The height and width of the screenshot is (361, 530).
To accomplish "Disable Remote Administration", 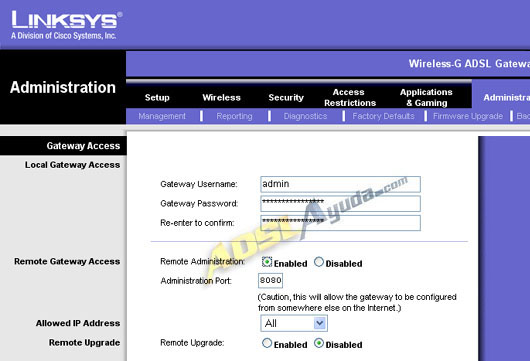I will tap(319, 262).
